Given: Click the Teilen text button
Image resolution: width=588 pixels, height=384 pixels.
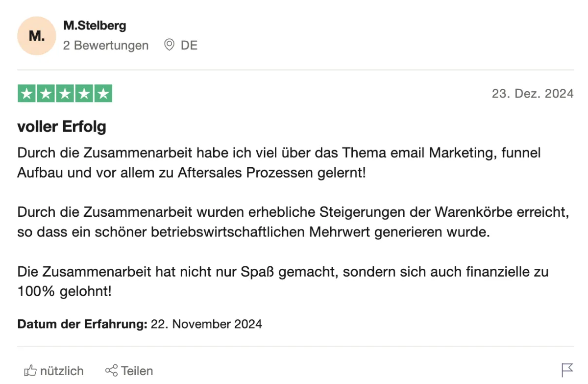Looking at the screenshot, I should click(x=137, y=371).
